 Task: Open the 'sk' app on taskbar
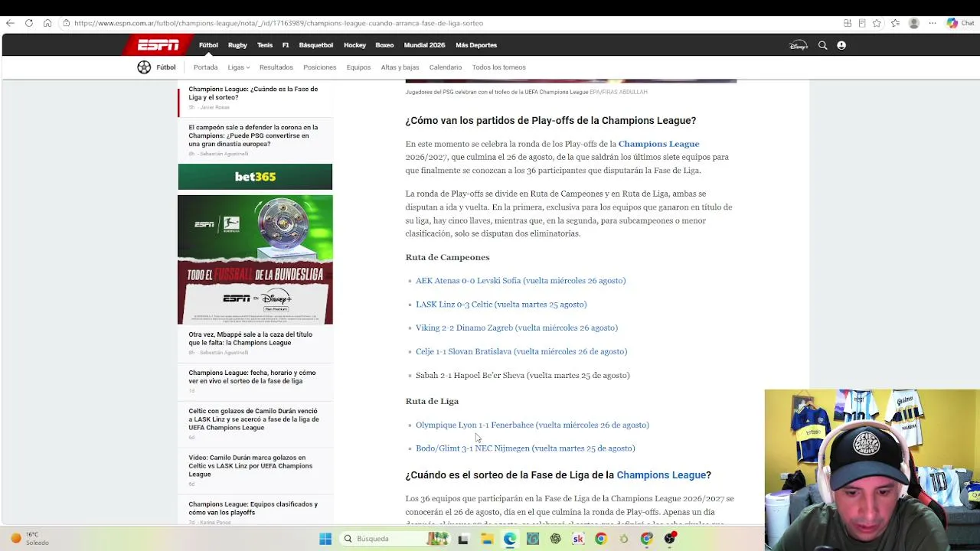click(x=578, y=539)
